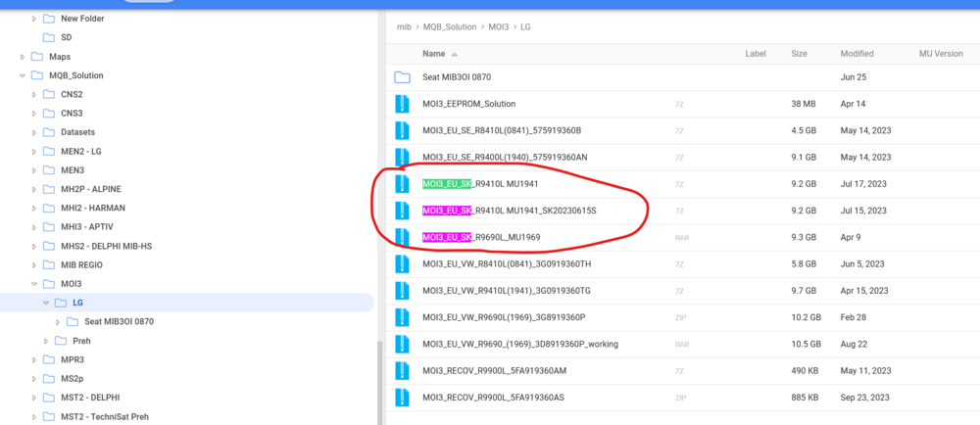
Task: Sort file list by Name column
Action: pos(433,54)
